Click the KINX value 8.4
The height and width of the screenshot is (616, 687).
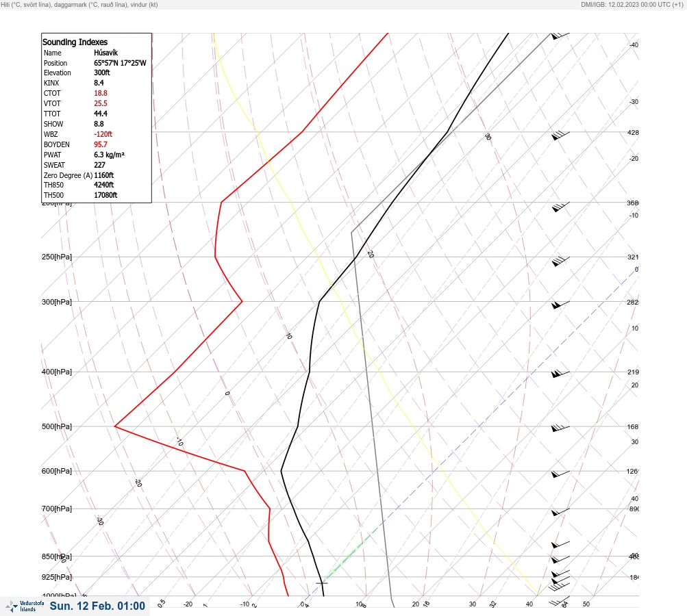[x=99, y=83]
